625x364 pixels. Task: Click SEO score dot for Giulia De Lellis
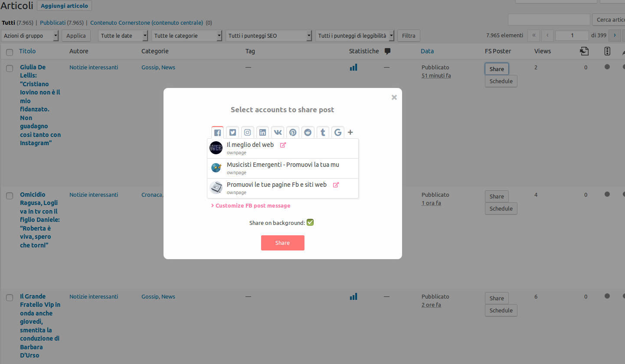click(607, 67)
